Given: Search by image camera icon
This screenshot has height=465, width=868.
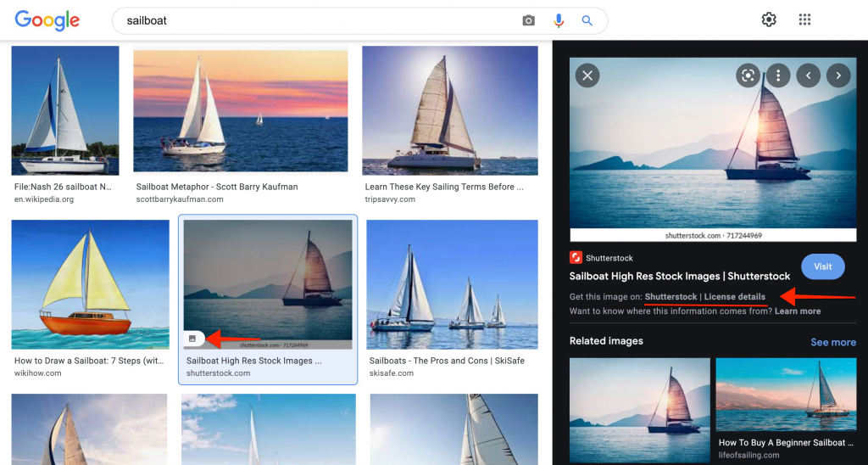Looking at the screenshot, I should coord(529,20).
